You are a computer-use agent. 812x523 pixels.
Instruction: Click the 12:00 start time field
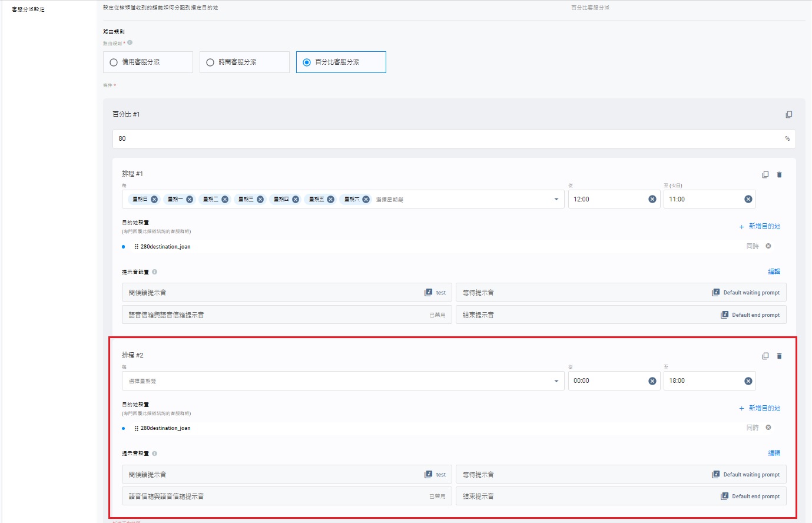[x=614, y=199]
